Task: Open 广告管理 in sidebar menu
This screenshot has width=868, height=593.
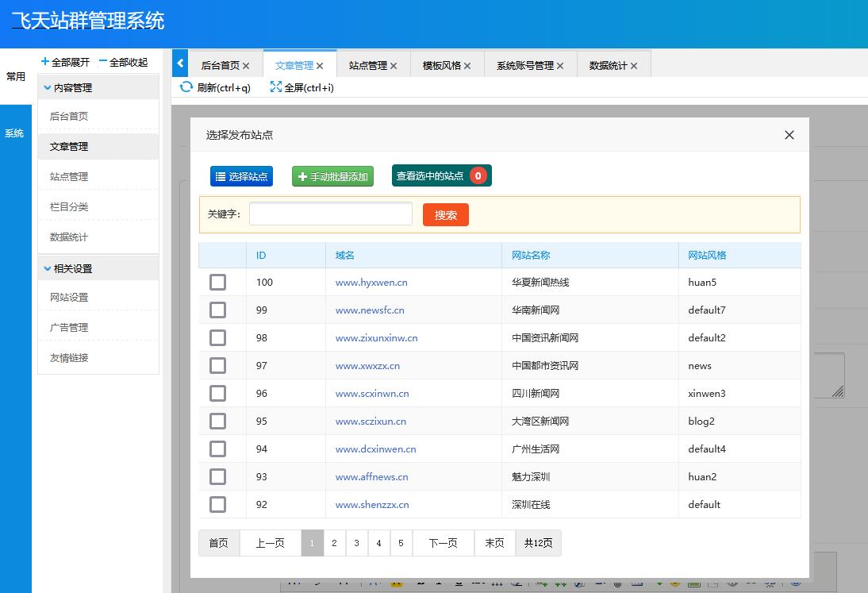Action: pos(98,328)
